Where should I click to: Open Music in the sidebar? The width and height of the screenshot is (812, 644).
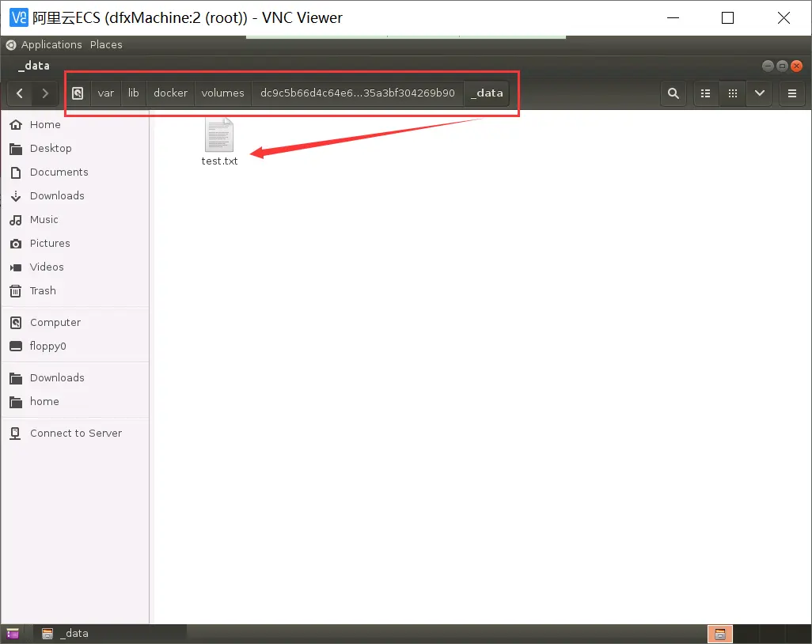(75, 220)
